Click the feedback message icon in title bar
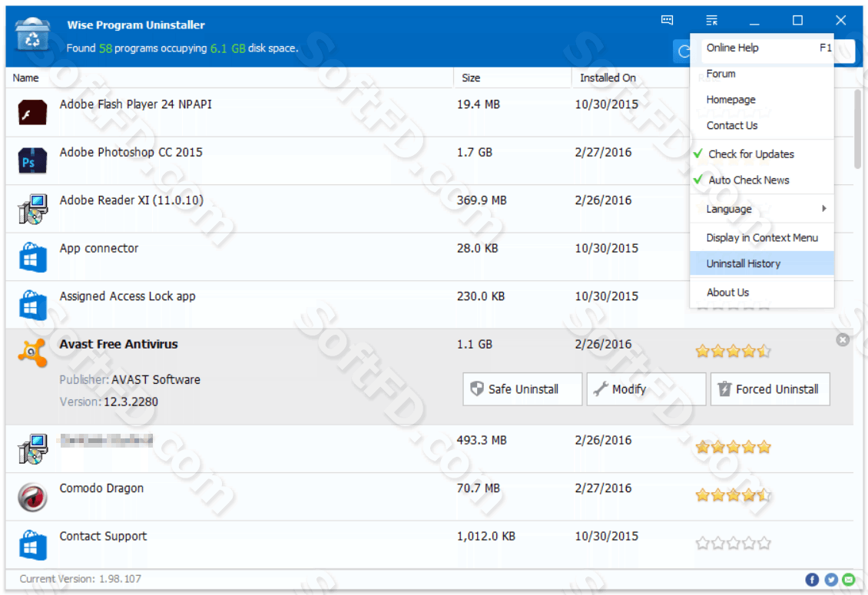 667,21
